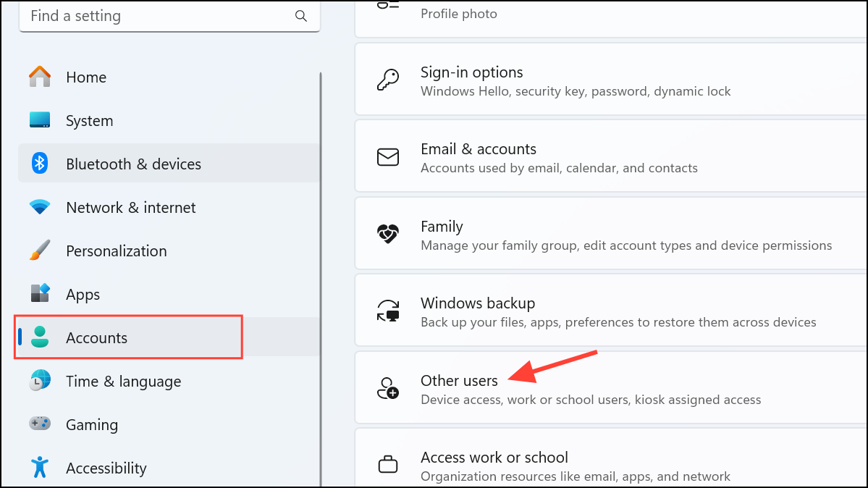Click the Home house icon in sidebar
Screen dimensions: 868x488
(x=40, y=77)
